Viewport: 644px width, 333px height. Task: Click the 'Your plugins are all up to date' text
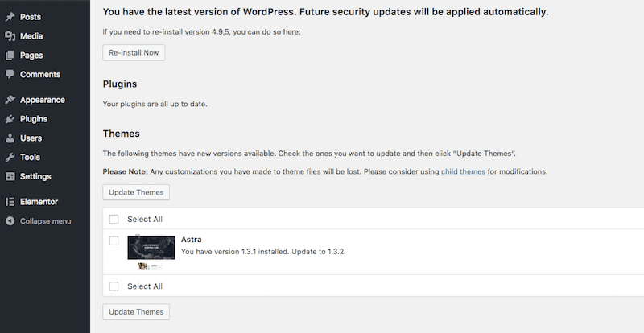click(155, 104)
